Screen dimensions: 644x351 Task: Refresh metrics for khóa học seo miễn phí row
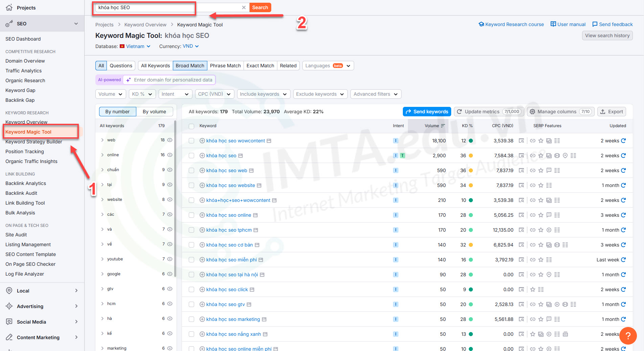point(623,260)
